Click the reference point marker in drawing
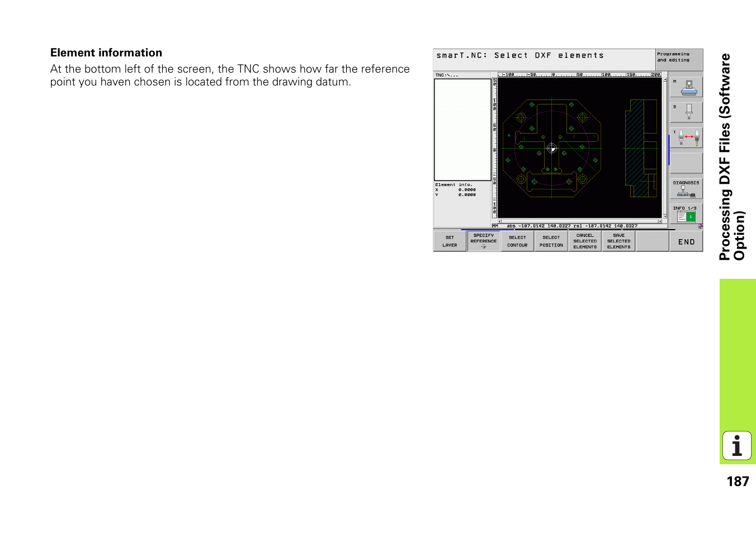 (x=552, y=148)
